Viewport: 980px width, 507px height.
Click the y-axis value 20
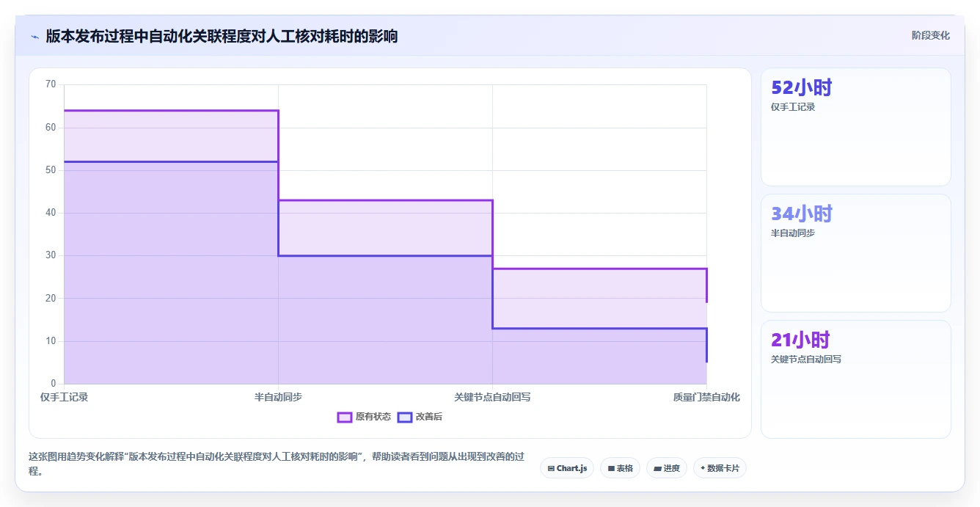51,298
